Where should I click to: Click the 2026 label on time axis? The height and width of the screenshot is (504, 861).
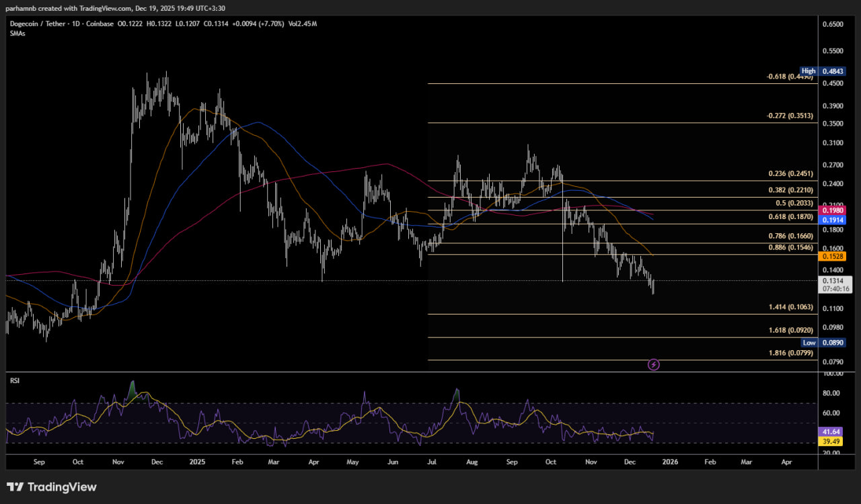(x=670, y=462)
